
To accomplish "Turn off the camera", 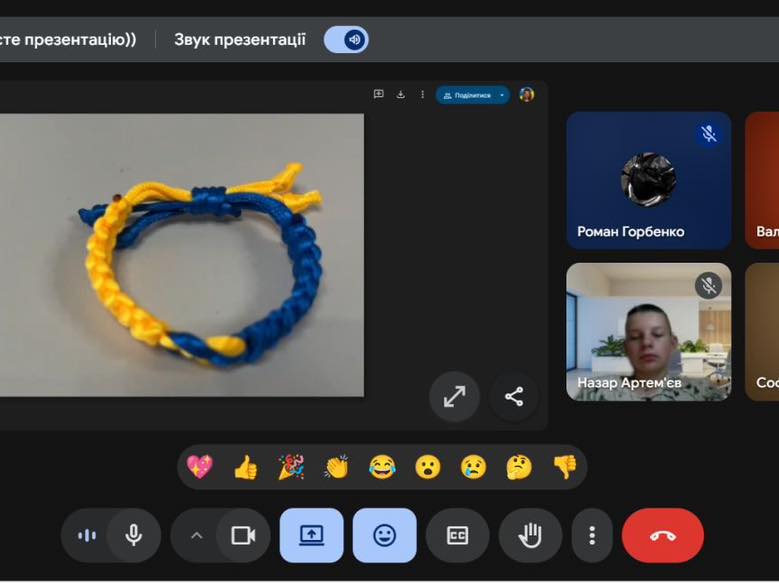I will tap(243, 535).
